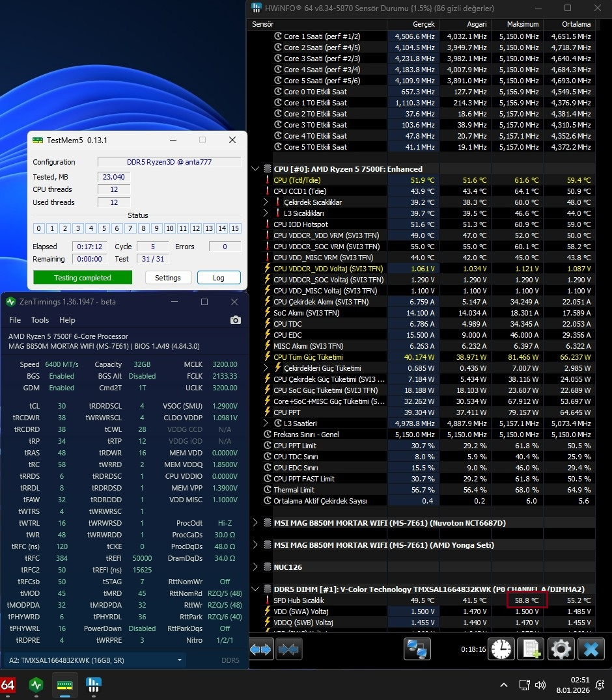Click TestMem5 Errors field showing 0
612x700 pixels.
point(225,247)
